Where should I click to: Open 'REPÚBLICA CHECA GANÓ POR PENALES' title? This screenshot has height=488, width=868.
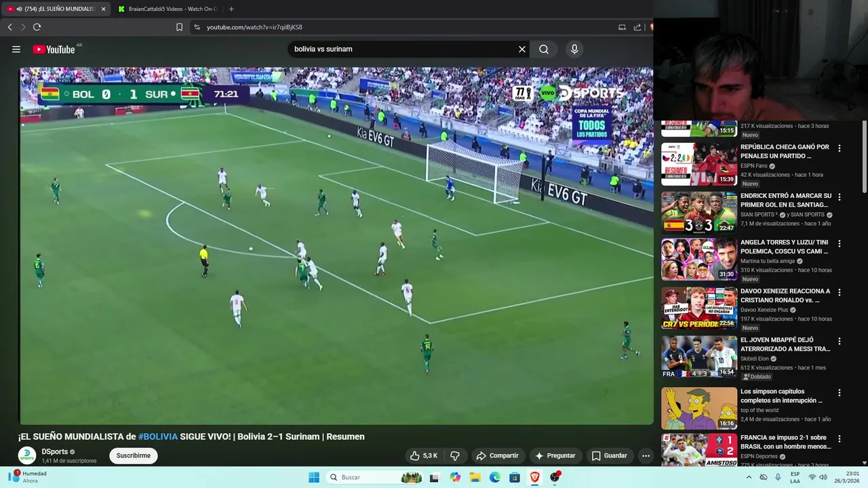pyautogui.click(x=785, y=151)
